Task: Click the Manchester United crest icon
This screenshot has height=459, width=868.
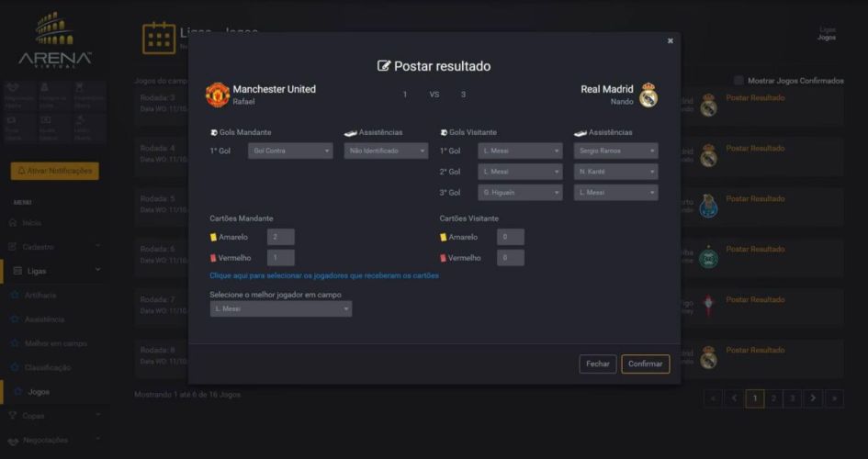Action: coord(218,95)
